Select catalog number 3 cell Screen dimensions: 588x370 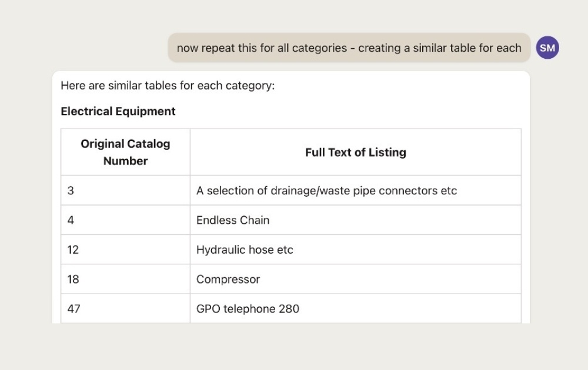(125, 190)
